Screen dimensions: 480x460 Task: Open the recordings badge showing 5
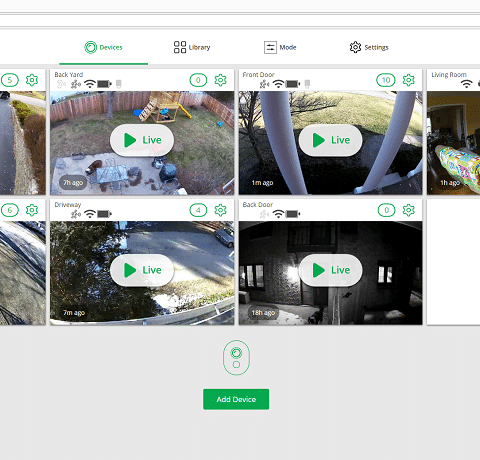click(x=10, y=80)
